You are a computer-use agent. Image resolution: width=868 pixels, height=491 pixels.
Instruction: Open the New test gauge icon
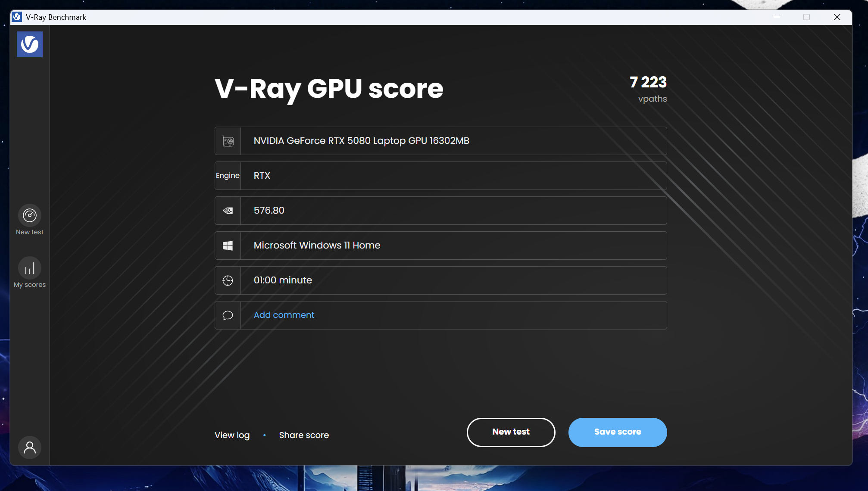pyautogui.click(x=30, y=215)
